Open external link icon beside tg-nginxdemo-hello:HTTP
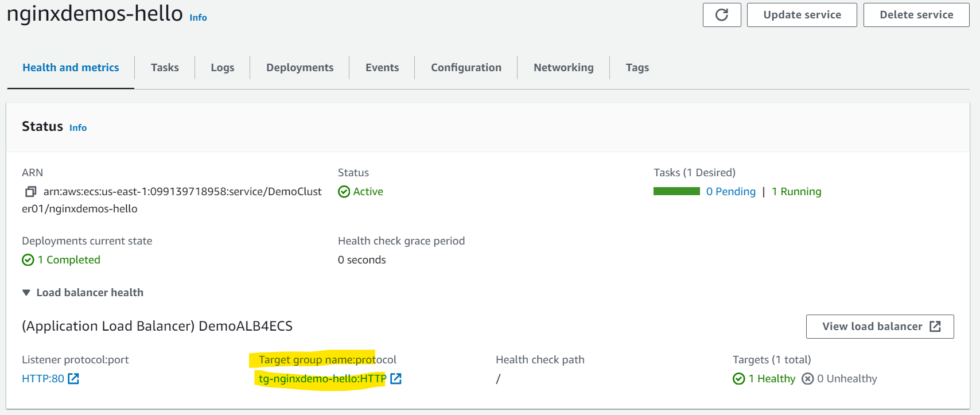The height and width of the screenshot is (415, 980). (396, 379)
